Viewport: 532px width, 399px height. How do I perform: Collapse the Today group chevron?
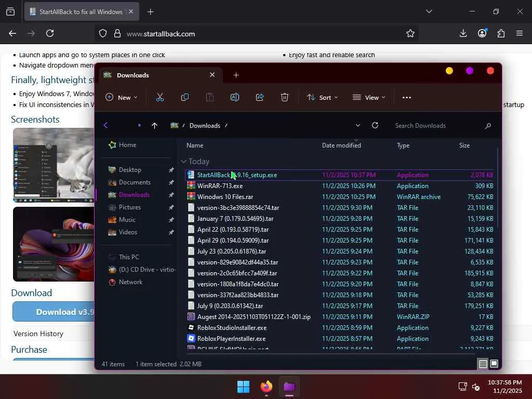tap(183, 162)
